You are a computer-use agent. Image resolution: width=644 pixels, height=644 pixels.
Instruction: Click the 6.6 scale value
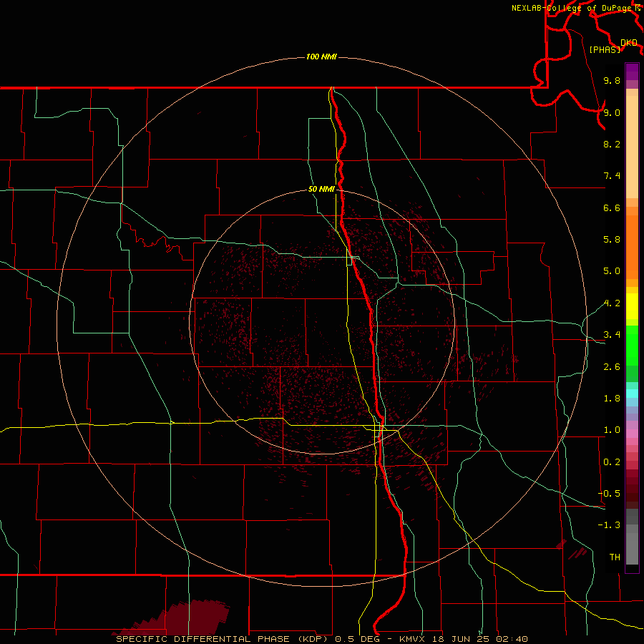pyautogui.click(x=612, y=208)
